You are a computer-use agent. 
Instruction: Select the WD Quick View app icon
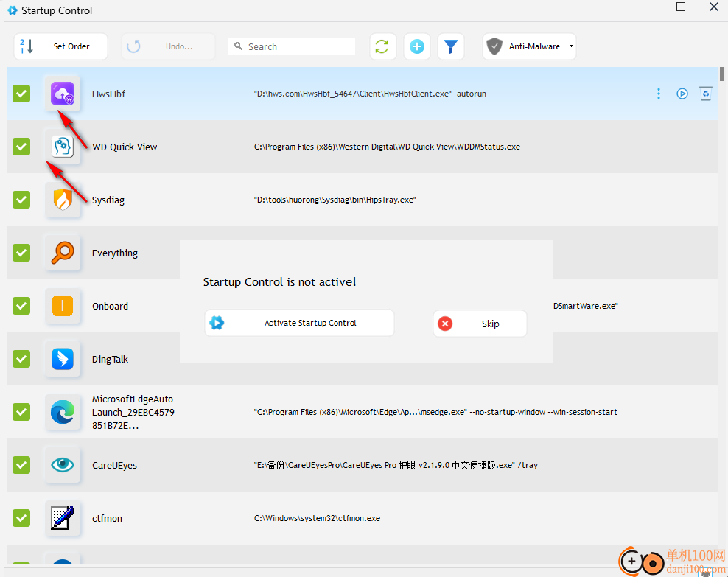pyautogui.click(x=63, y=147)
